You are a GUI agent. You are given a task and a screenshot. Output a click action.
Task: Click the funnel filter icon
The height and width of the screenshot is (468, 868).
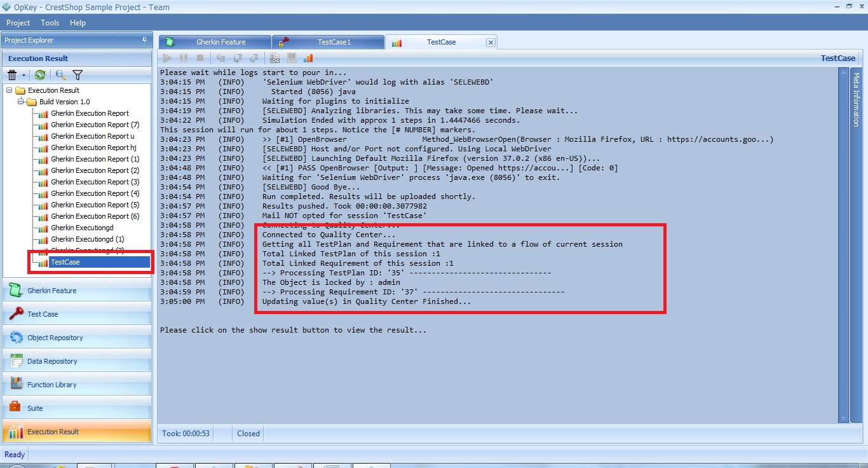(78, 75)
